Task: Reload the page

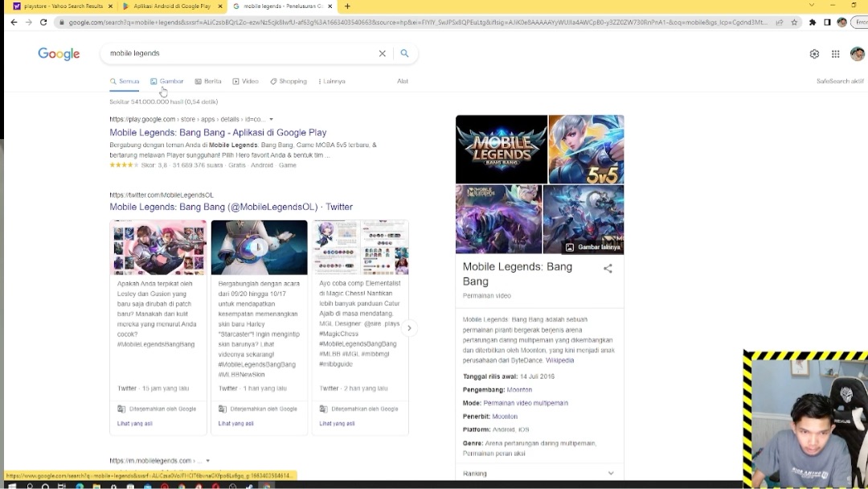Action: pos(43,23)
